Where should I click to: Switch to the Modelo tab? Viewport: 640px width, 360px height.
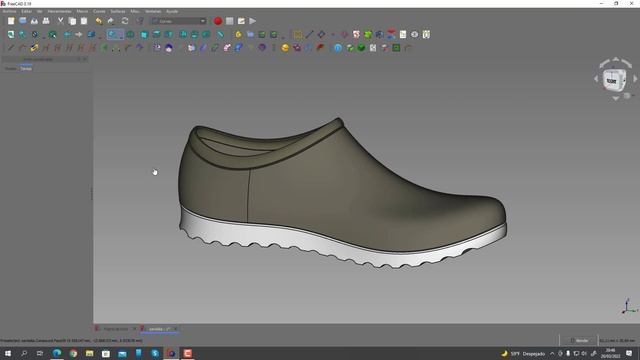pyautogui.click(x=11, y=69)
